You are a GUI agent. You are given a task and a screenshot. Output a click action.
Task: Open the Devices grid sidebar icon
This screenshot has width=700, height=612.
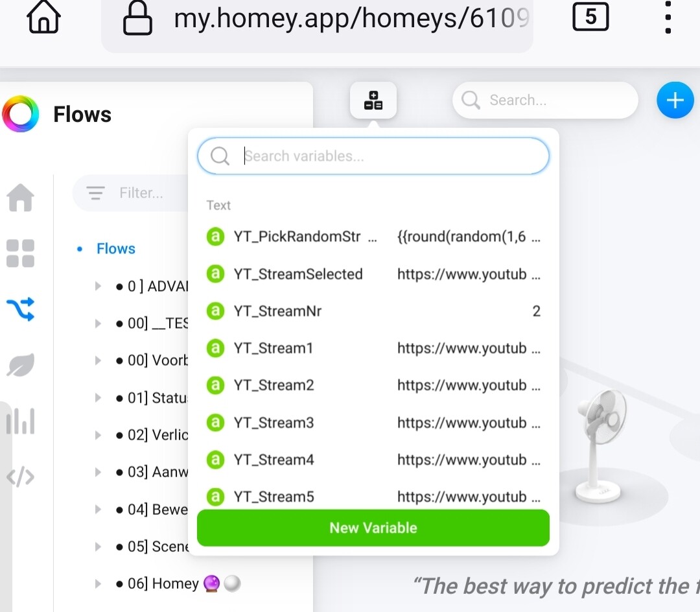20,253
